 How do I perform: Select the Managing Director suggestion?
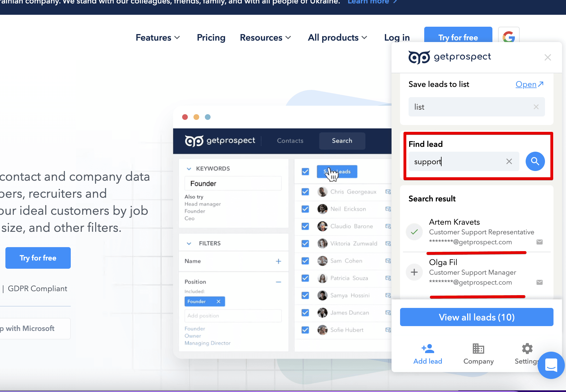pyautogui.click(x=207, y=343)
